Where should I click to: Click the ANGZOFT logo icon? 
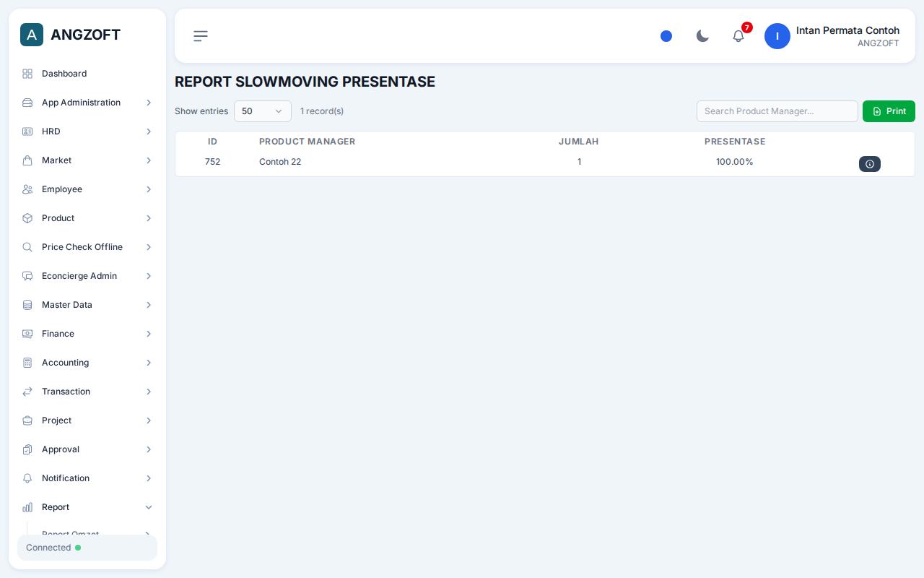(x=32, y=35)
